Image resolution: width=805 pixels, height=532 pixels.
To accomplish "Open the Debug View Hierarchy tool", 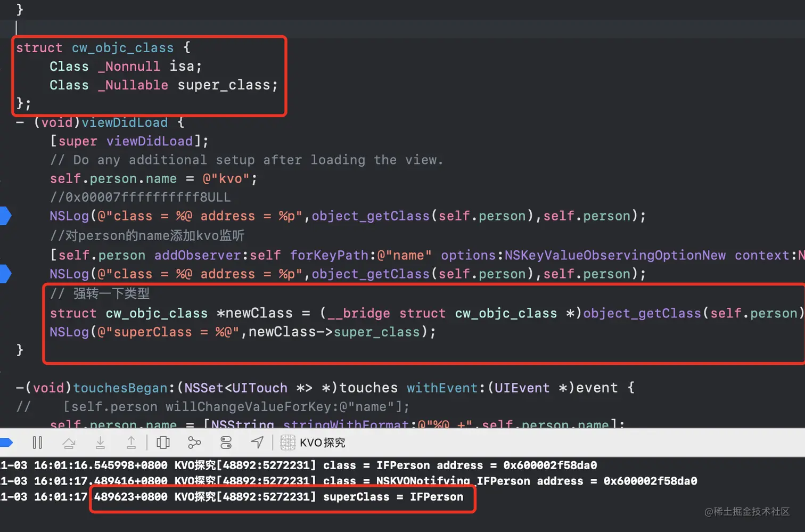I will [x=163, y=443].
